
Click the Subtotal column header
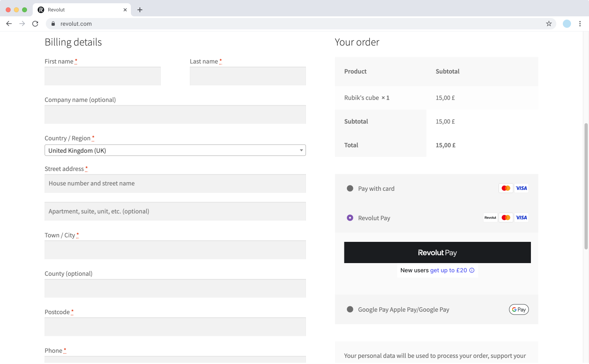click(x=447, y=71)
